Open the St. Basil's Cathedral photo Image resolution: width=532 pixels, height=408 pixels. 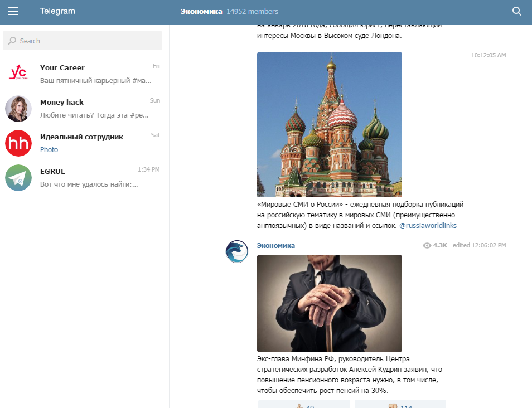click(329, 125)
